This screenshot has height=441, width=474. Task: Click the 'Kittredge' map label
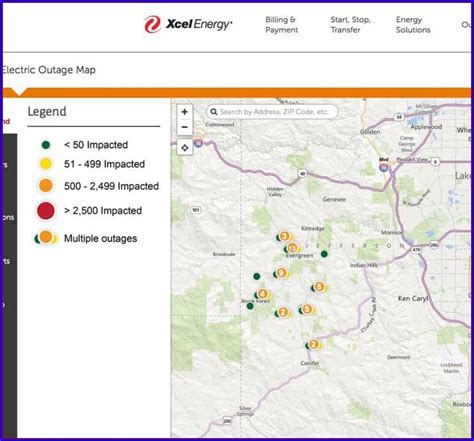tap(313, 229)
